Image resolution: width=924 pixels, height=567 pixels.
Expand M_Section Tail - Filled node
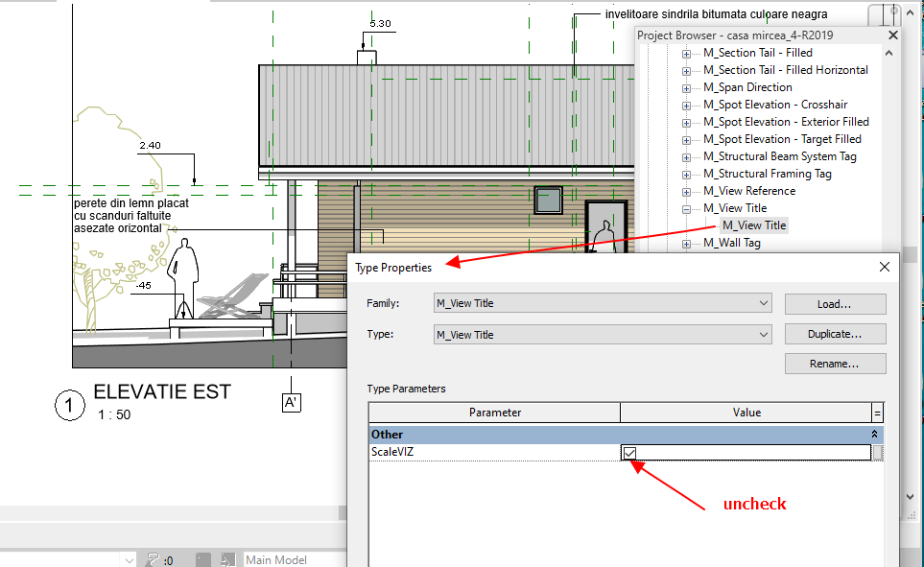pos(686,54)
